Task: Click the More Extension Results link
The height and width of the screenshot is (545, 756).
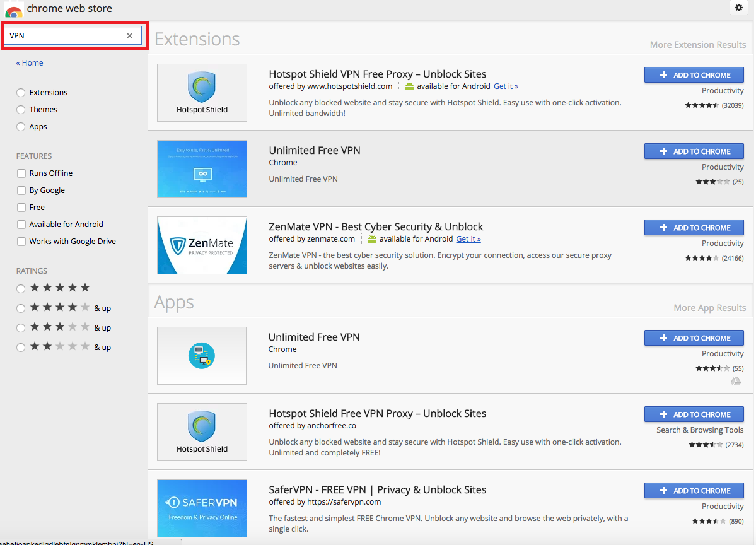Action: (x=697, y=45)
